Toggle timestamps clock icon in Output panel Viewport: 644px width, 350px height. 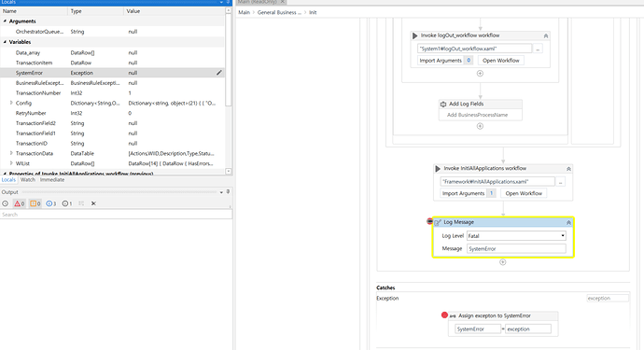[x=5, y=203]
